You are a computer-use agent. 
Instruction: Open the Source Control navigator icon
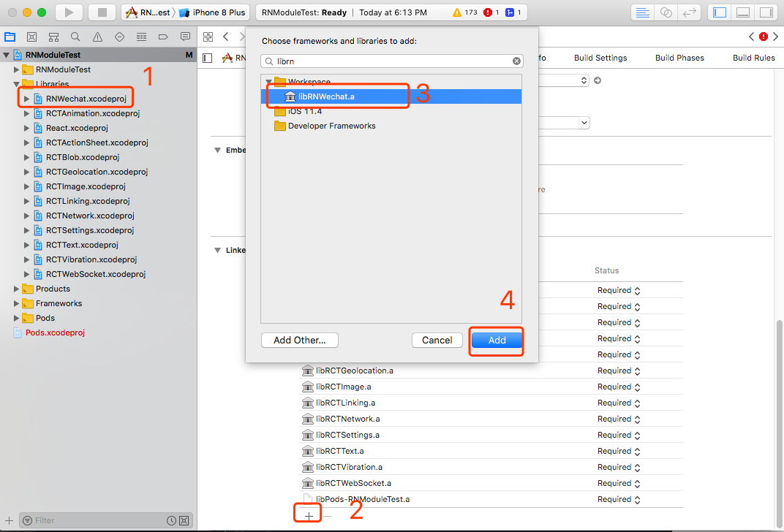[31, 37]
